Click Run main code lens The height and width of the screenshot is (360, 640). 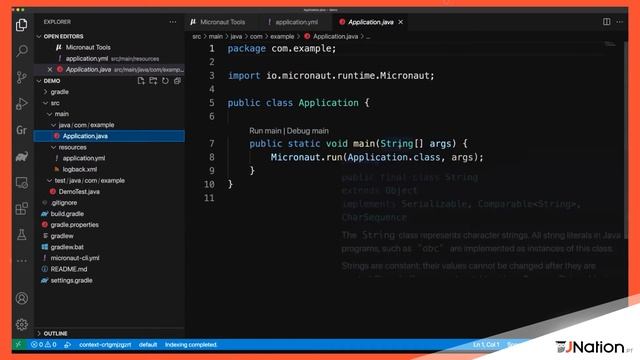[265, 131]
